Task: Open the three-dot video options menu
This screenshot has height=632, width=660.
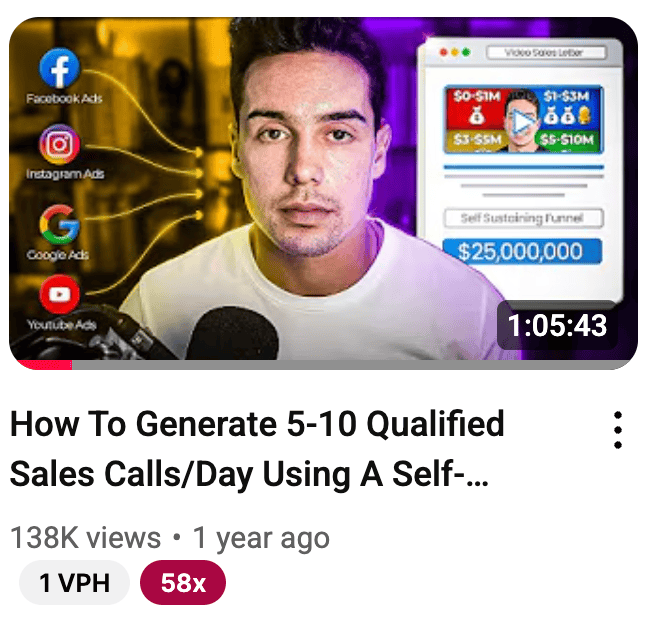Action: point(618,430)
